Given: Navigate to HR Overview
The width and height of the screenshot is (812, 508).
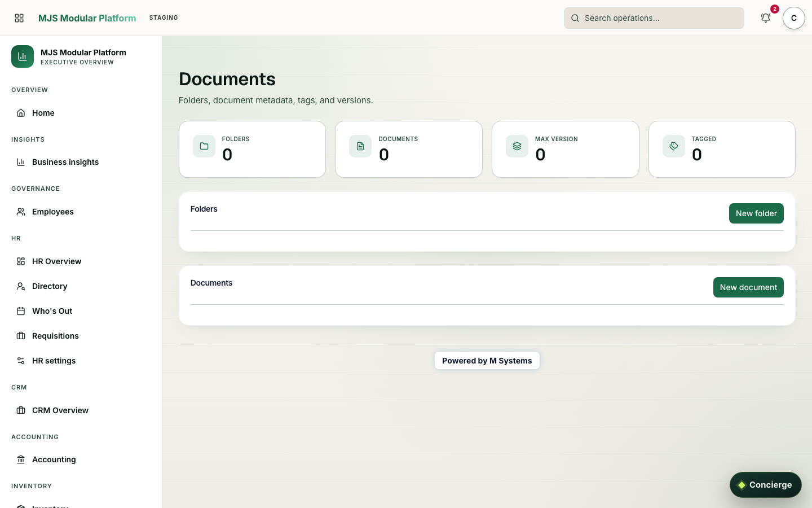Looking at the screenshot, I should [81, 261].
